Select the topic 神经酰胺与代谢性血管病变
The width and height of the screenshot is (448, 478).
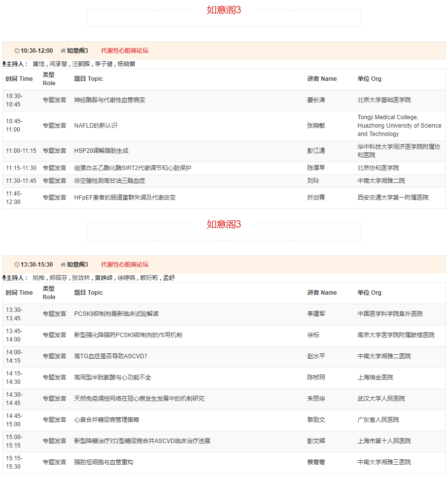(109, 100)
